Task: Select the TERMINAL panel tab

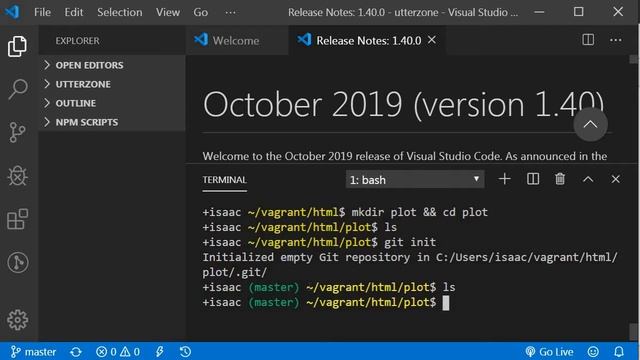Action: (224, 180)
